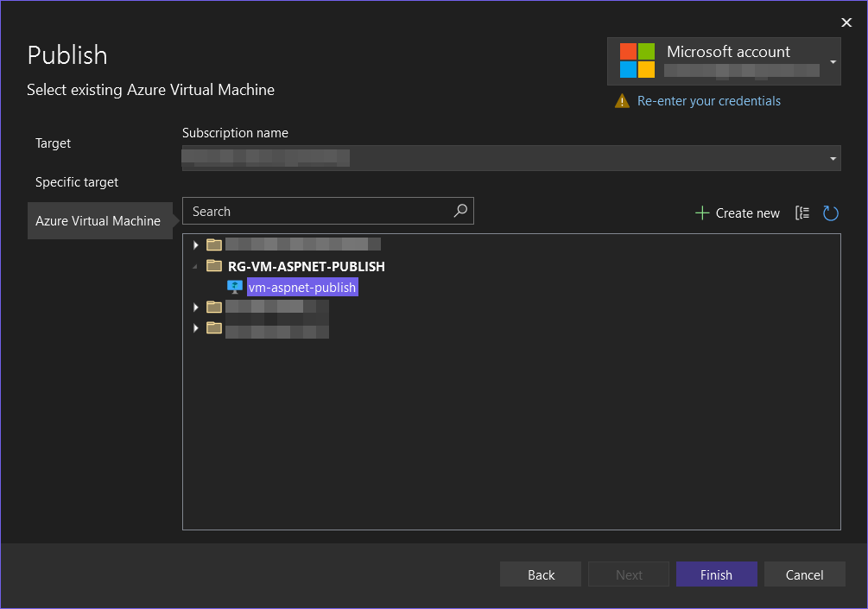Expand the last resource group in tree

[x=196, y=328]
